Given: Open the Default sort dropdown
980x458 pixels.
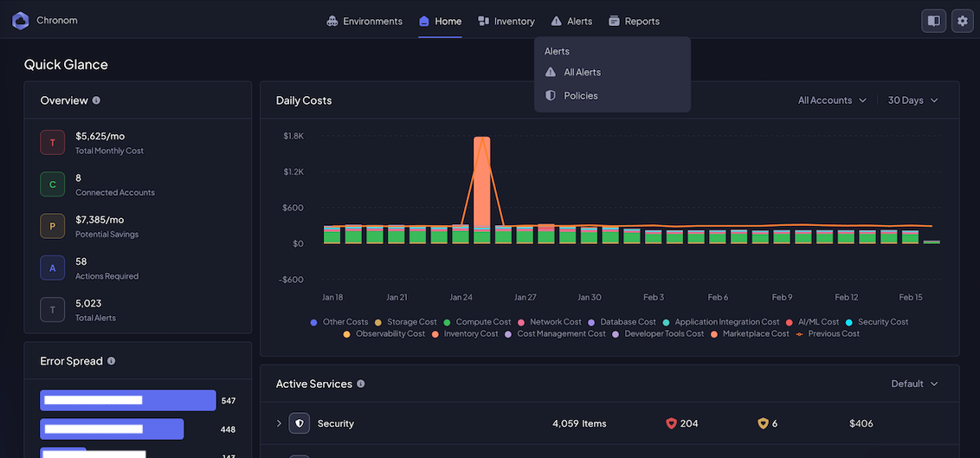Looking at the screenshot, I should 914,384.
